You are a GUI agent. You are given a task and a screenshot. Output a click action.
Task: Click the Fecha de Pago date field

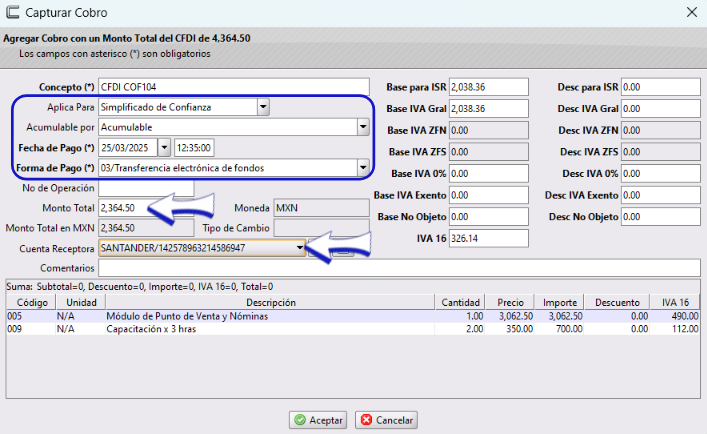tap(129, 147)
